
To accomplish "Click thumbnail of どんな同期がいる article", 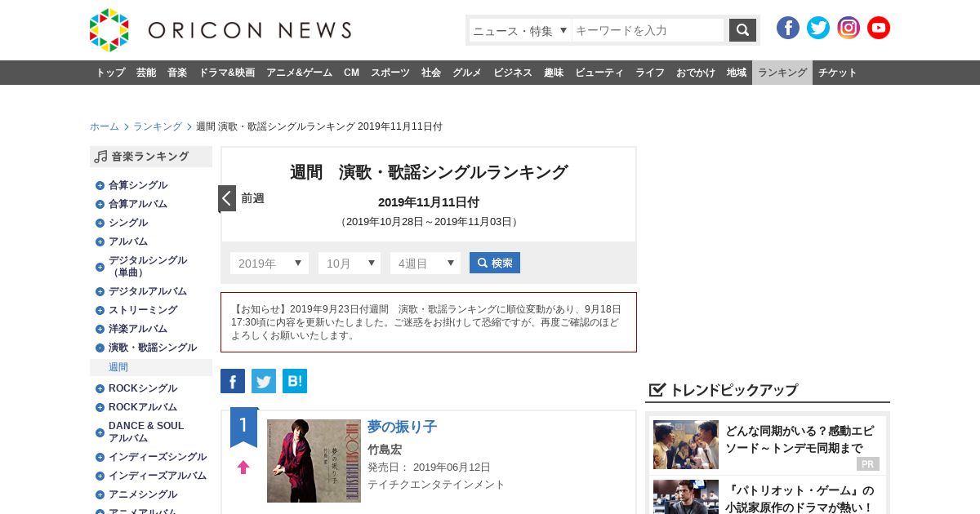I will click(x=686, y=445).
